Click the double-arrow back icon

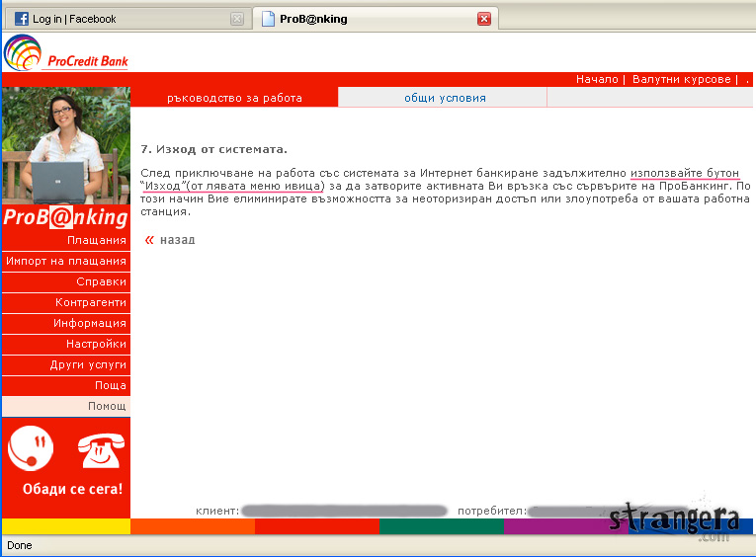[149, 240]
